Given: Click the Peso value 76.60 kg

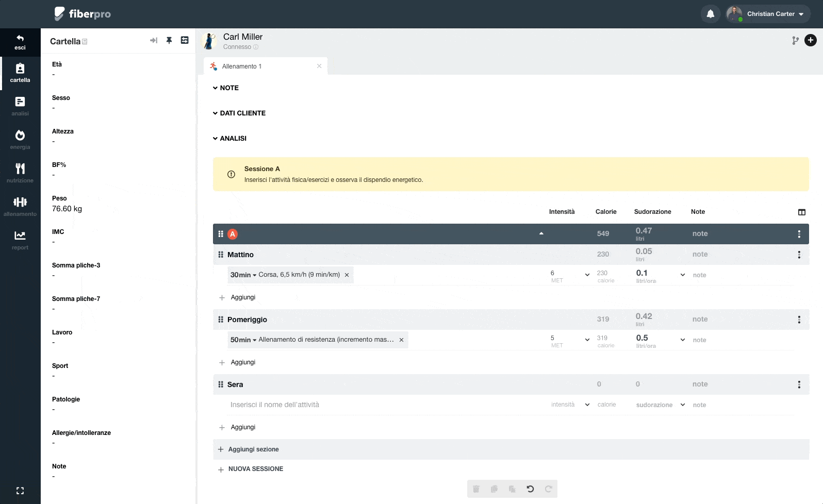Looking at the screenshot, I should point(67,209).
